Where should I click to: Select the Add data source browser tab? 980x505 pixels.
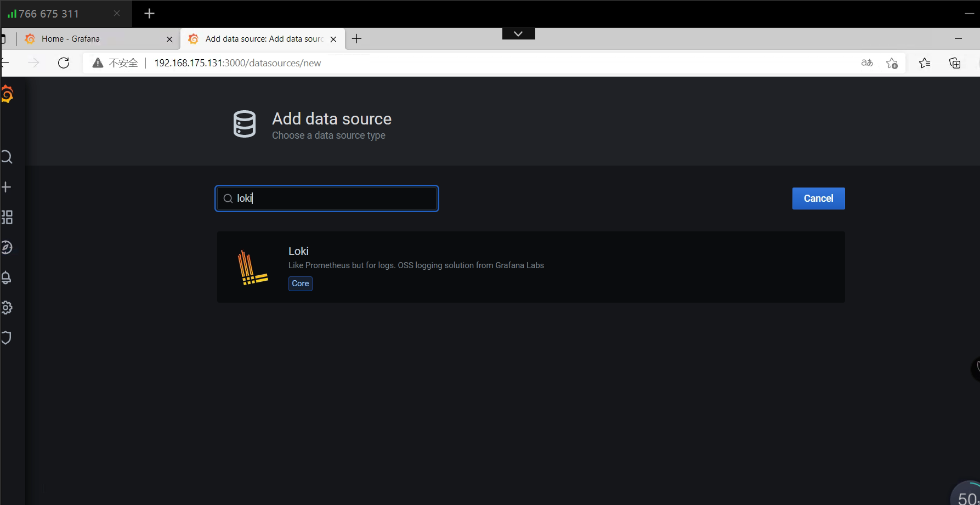pyautogui.click(x=263, y=39)
